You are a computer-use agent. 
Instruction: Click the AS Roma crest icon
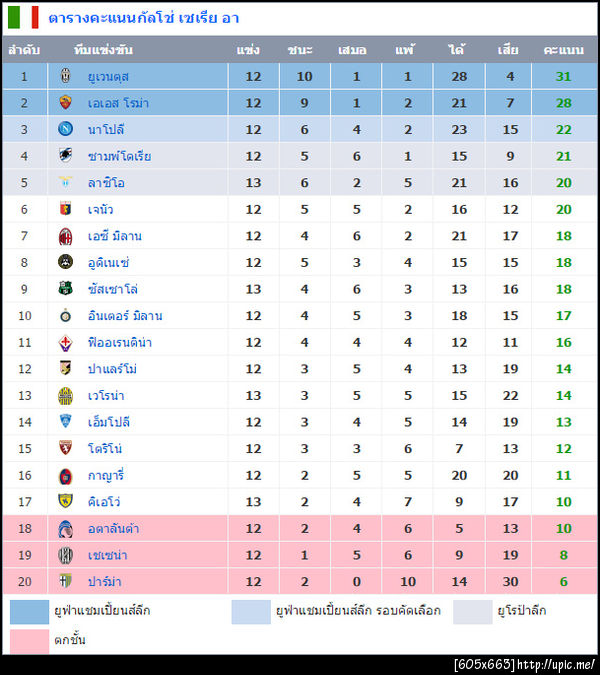(66, 103)
